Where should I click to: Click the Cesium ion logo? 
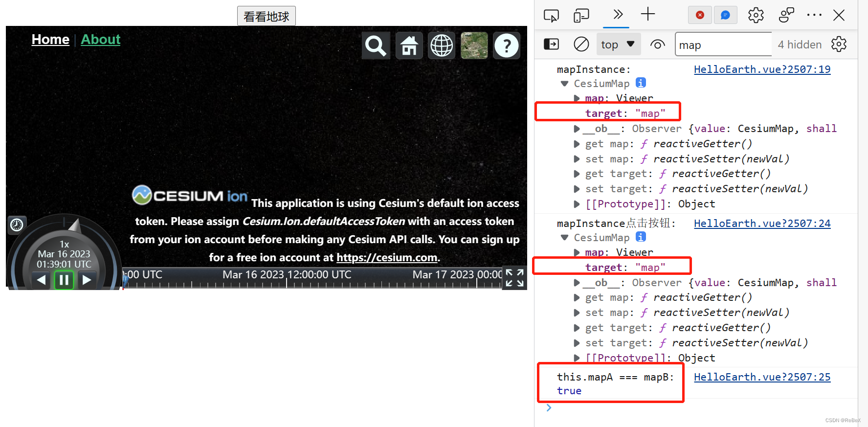click(190, 195)
